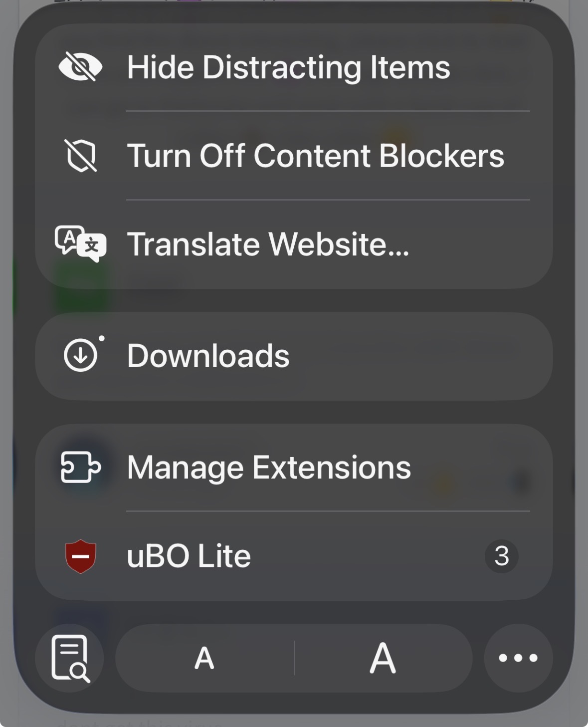588x727 pixels.
Task: Tap the red uBO Lite shield icon
Action: [x=80, y=556]
